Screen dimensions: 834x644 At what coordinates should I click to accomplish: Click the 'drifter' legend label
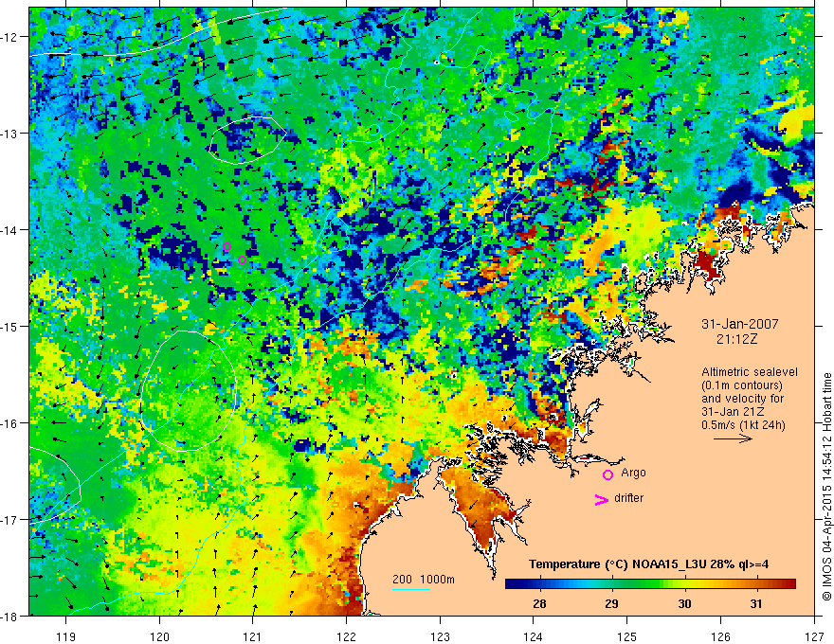pos(628,498)
